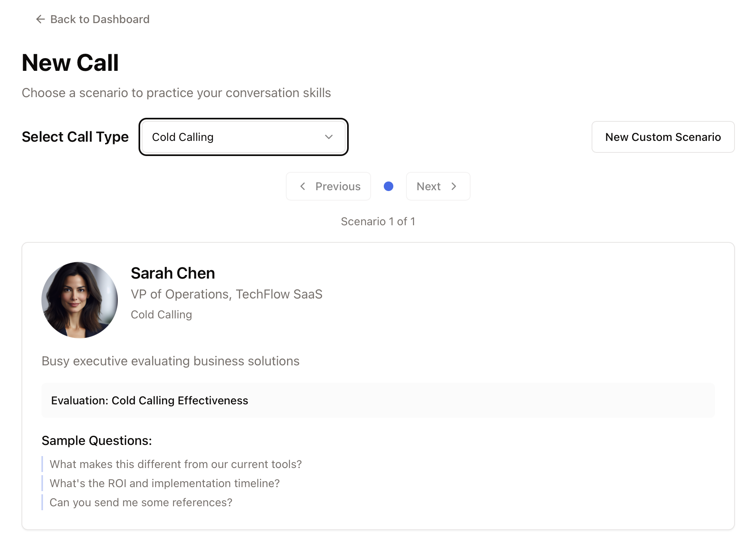Open the Cold Calling call type dropdown
Screen dimensions: 756x552
pos(243,137)
